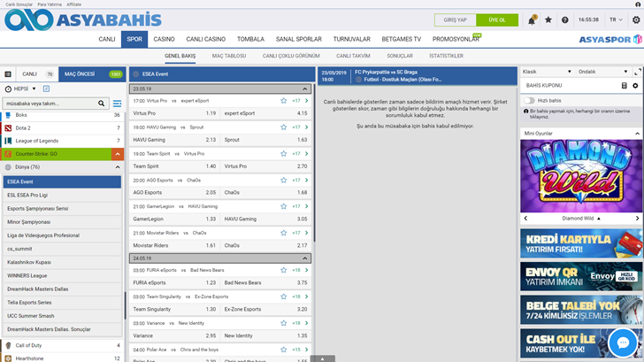This screenshot has height=362, width=644.
Task: Select the Minor Şampiyonası league
Action: 63,222
